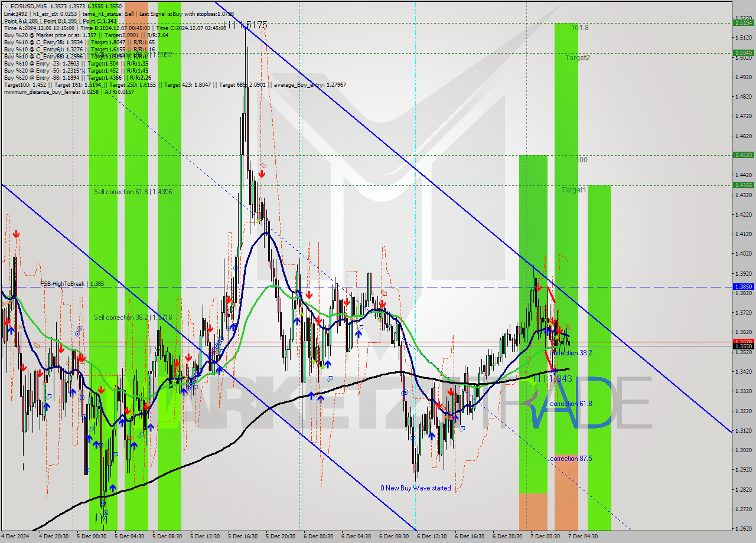Click the Target1 label
The image size is (756, 543).
click(574, 190)
